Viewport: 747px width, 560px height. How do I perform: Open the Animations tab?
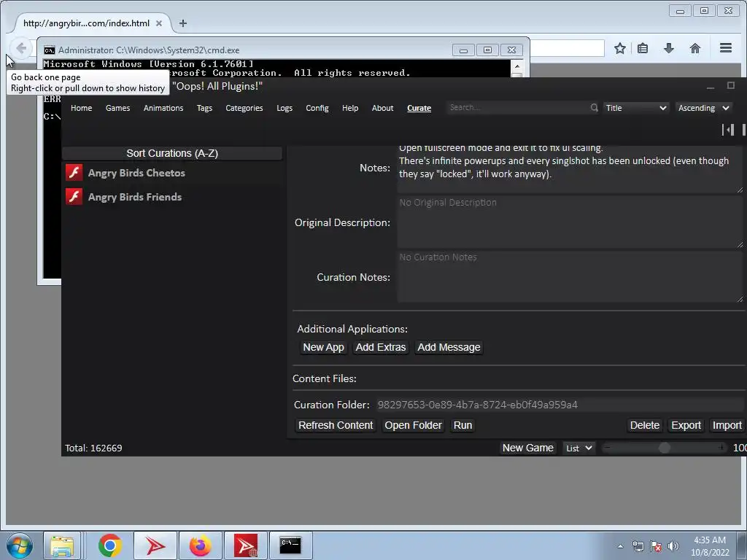[x=163, y=108]
